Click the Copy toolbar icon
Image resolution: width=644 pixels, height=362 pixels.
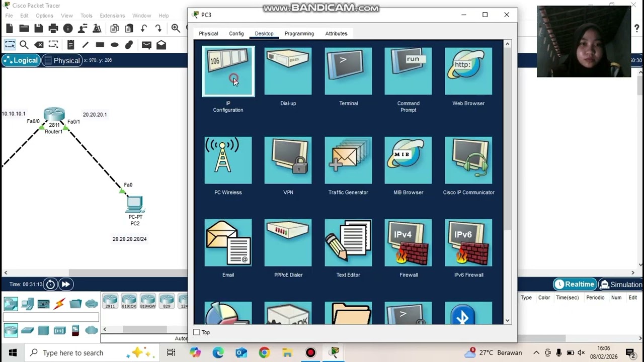point(115,28)
